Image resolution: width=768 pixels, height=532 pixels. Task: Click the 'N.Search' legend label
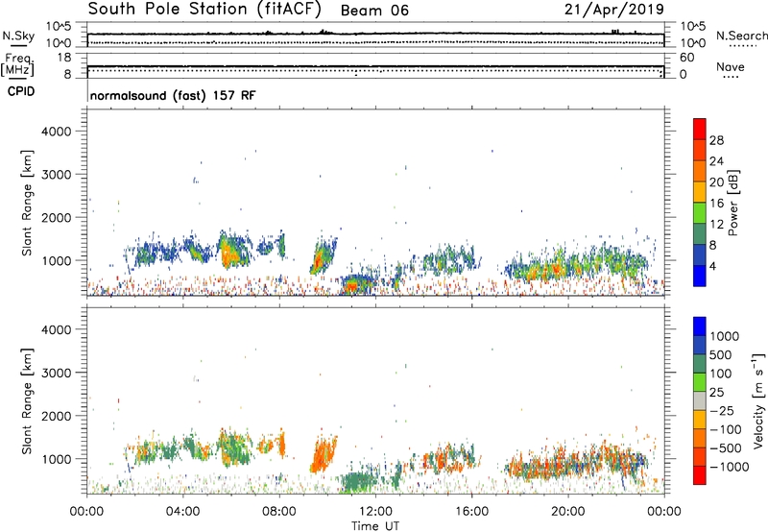[742, 36]
